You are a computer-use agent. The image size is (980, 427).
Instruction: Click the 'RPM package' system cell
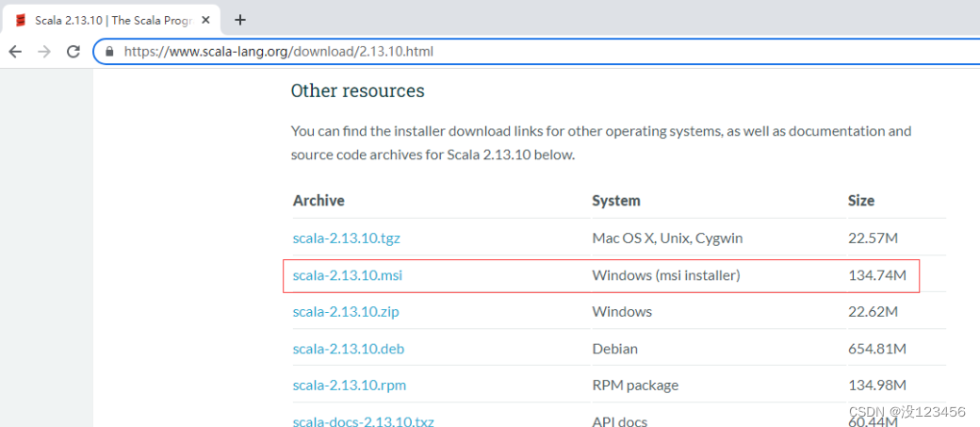(x=635, y=386)
